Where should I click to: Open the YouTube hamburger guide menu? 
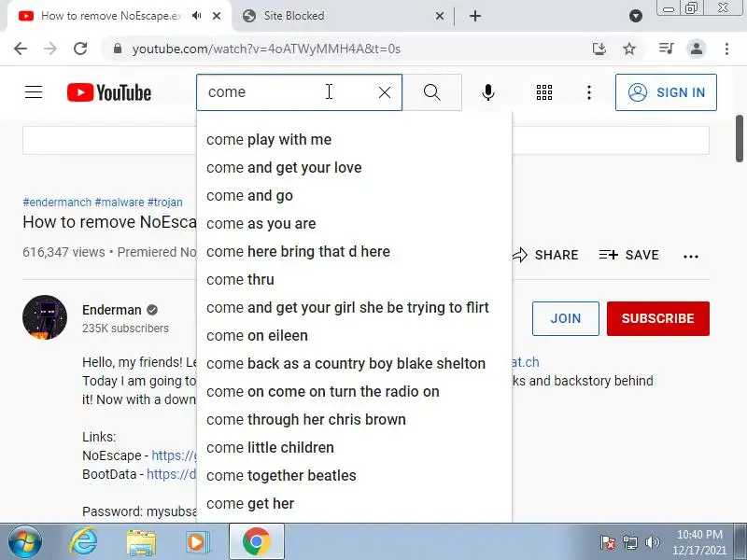click(x=34, y=91)
